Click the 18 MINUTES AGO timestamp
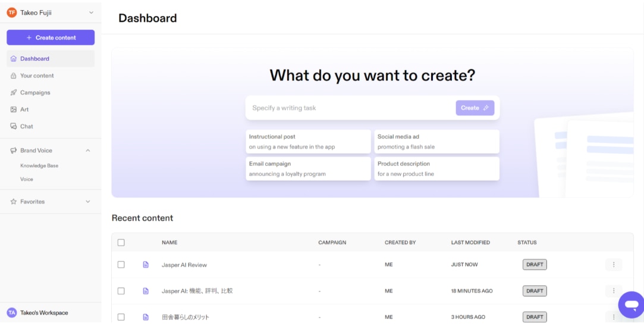The image size is (644, 332). 472,291
